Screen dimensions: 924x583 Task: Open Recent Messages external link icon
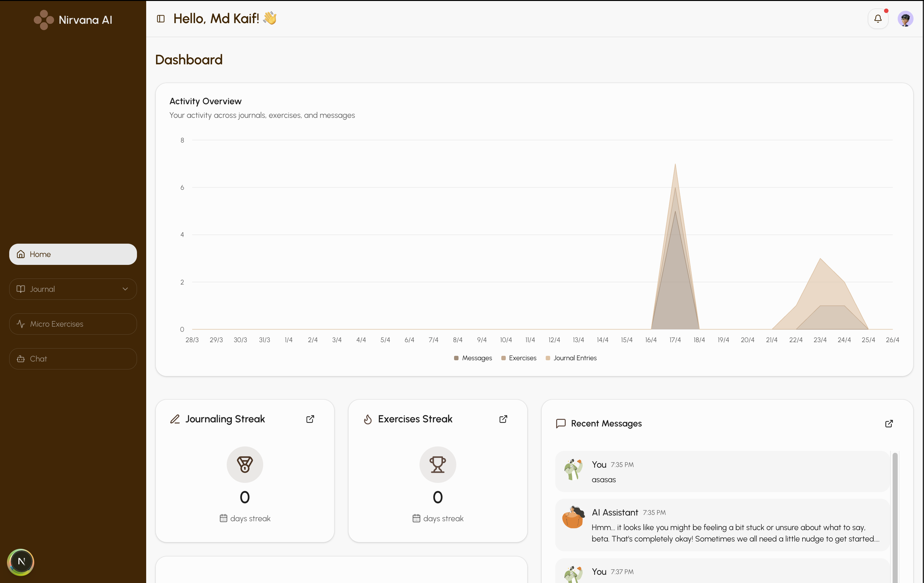click(889, 423)
